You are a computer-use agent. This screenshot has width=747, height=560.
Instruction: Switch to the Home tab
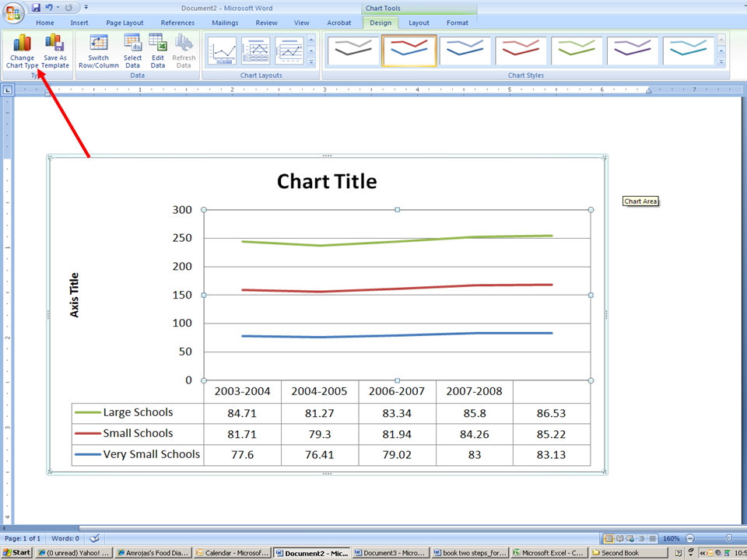pyautogui.click(x=45, y=23)
